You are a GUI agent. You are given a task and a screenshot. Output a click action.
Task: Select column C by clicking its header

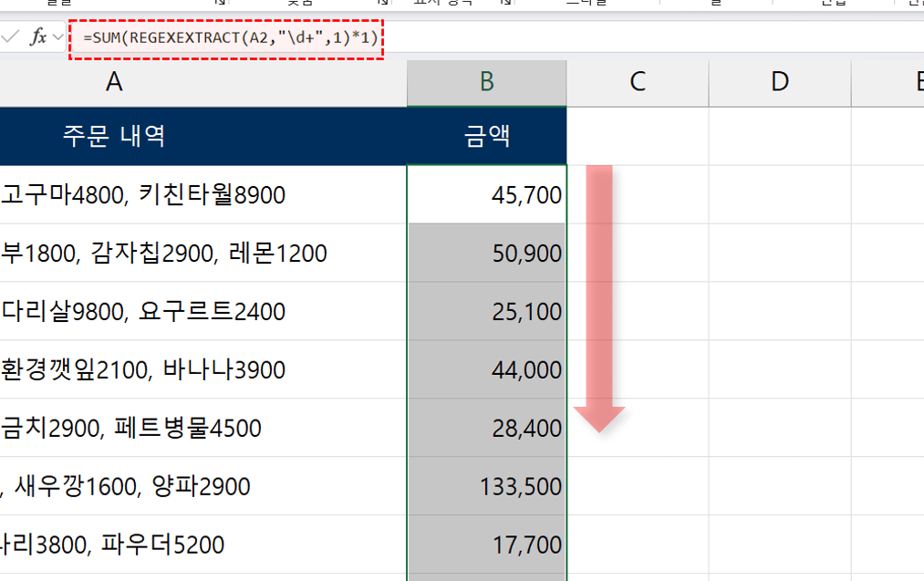[x=637, y=82]
